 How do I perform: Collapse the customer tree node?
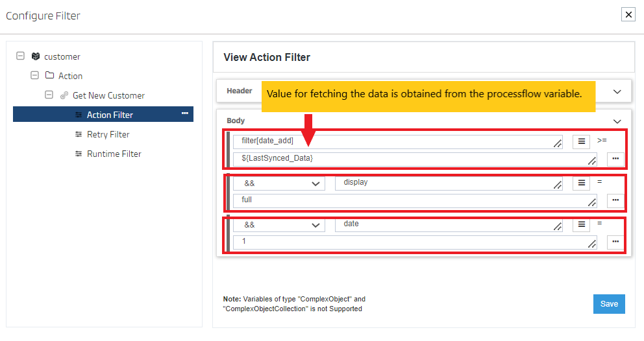click(x=21, y=56)
